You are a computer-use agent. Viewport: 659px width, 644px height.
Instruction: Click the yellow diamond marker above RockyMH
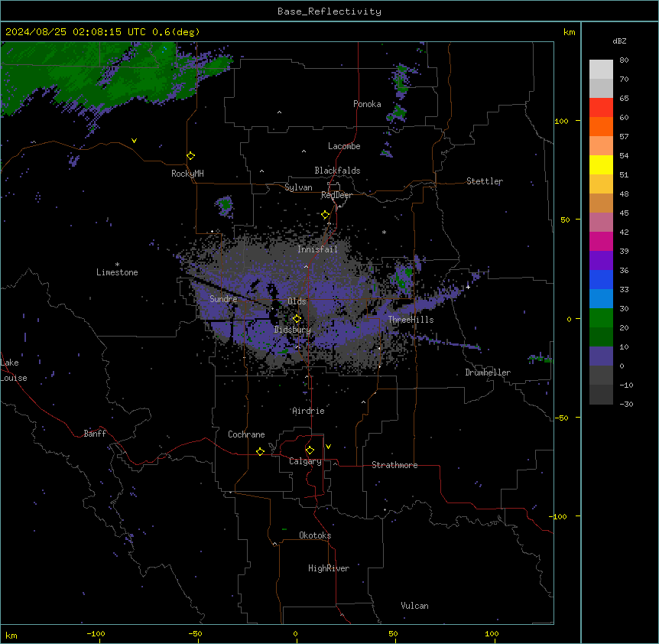pyautogui.click(x=191, y=156)
